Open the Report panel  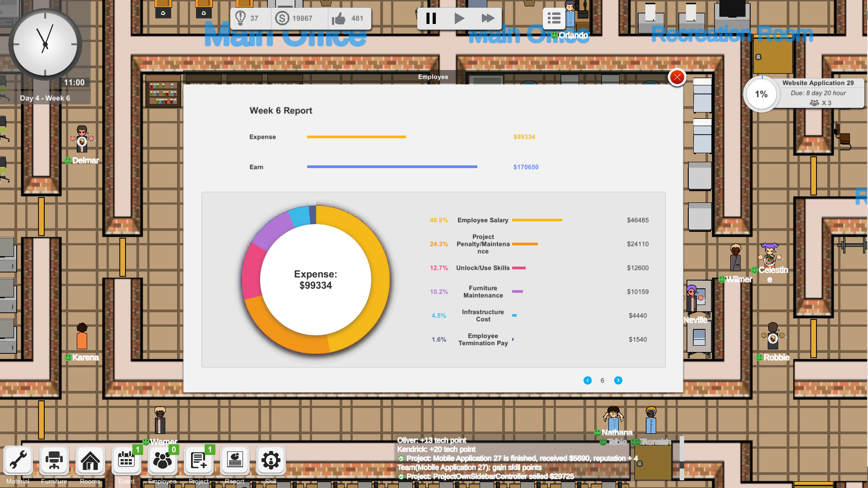234,461
